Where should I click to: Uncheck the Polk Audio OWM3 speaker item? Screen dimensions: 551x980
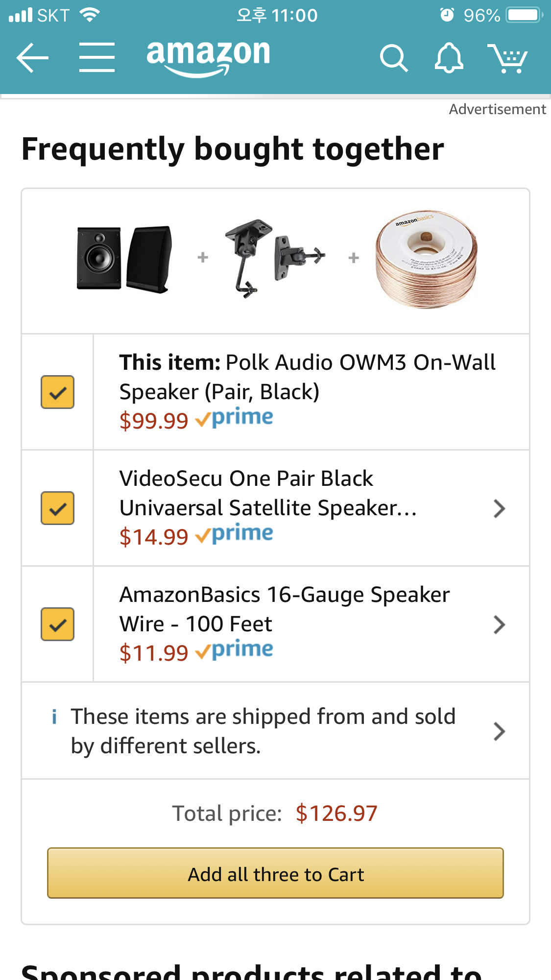(x=57, y=392)
